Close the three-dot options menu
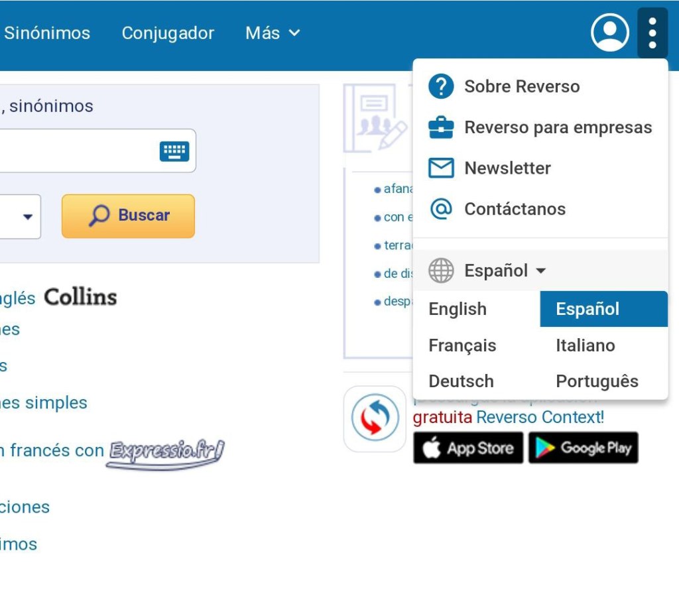 click(652, 32)
